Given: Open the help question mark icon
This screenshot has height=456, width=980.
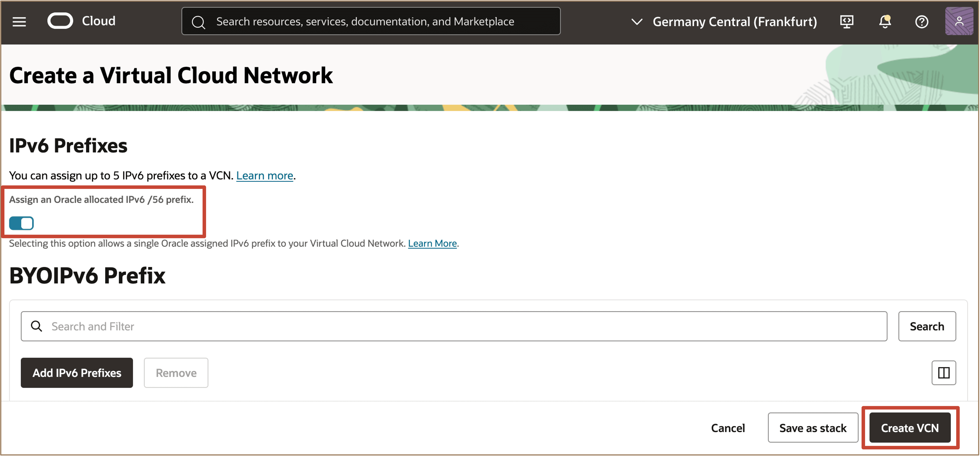Looking at the screenshot, I should coord(921,22).
